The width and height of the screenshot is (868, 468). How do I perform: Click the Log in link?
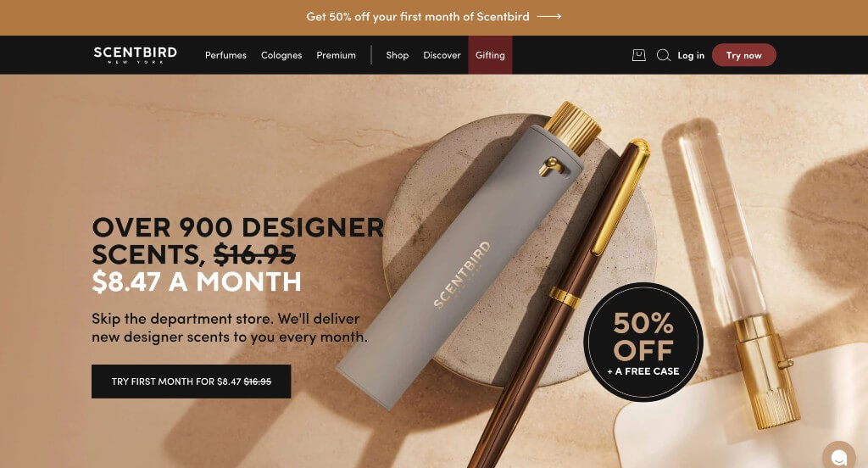click(x=691, y=55)
